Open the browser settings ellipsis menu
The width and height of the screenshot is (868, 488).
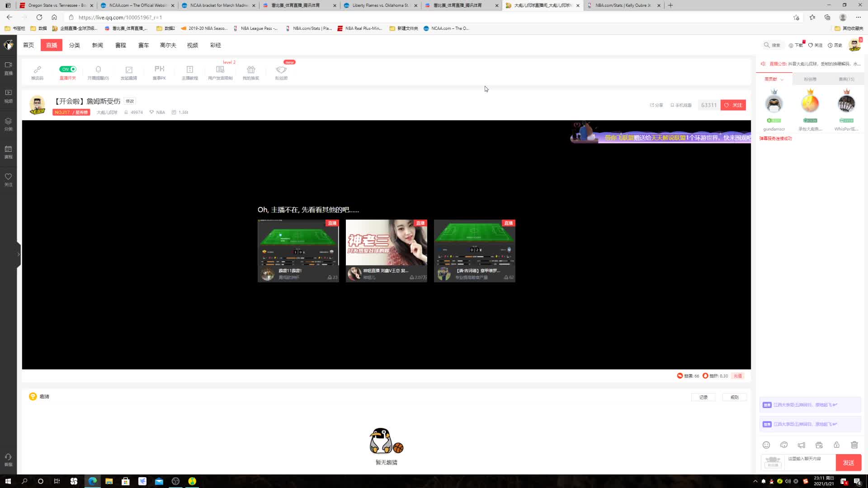[858, 17]
